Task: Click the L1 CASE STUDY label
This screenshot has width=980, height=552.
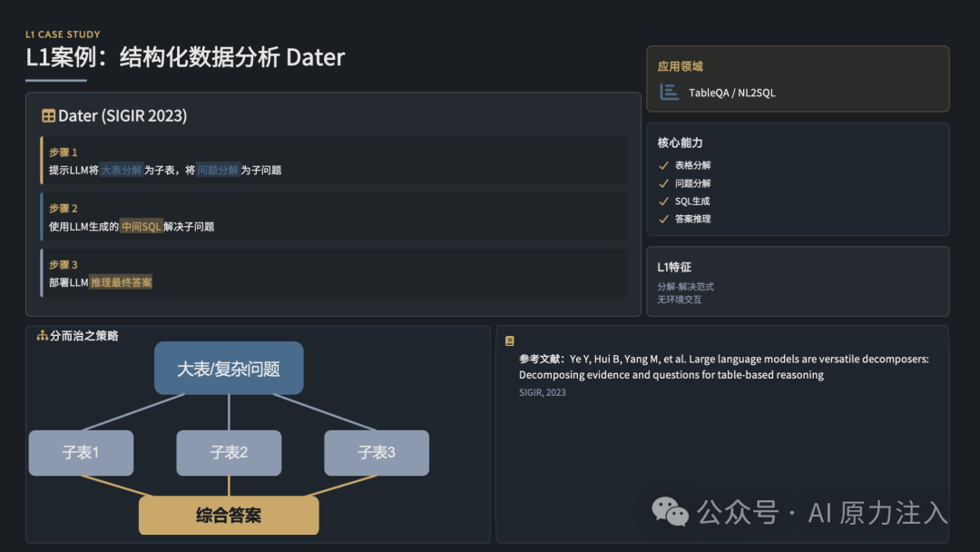Action: pyautogui.click(x=63, y=34)
